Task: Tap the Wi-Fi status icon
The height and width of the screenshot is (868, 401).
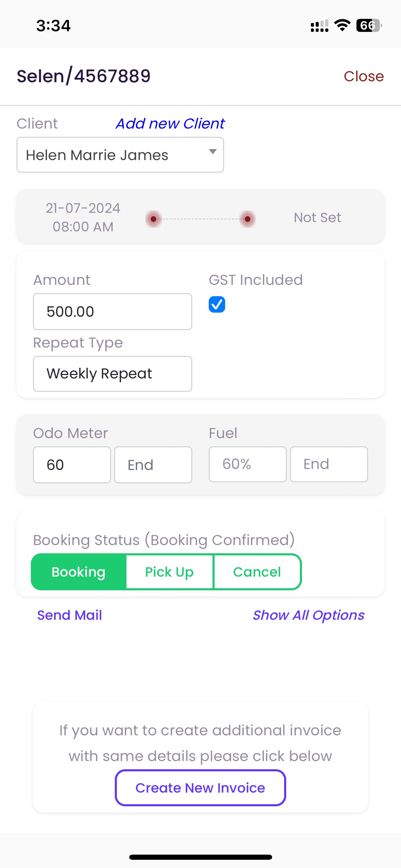Action: tap(342, 25)
